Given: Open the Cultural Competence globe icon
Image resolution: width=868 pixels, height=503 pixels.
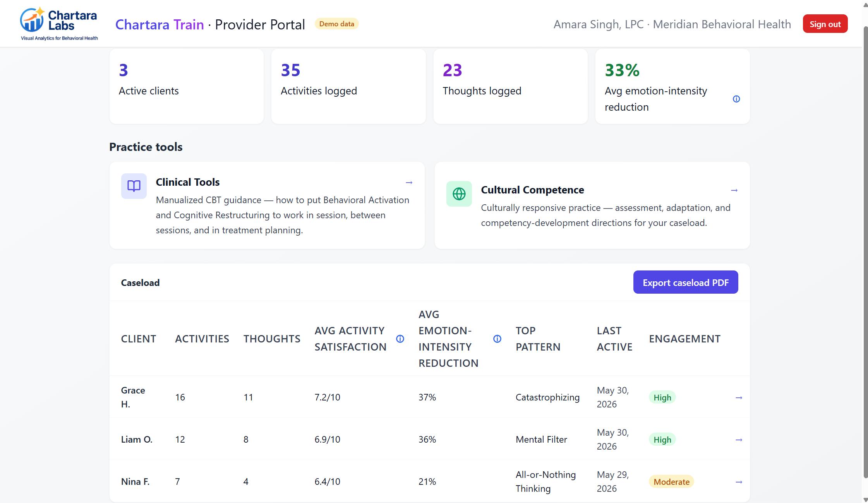Looking at the screenshot, I should pos(459,194).
